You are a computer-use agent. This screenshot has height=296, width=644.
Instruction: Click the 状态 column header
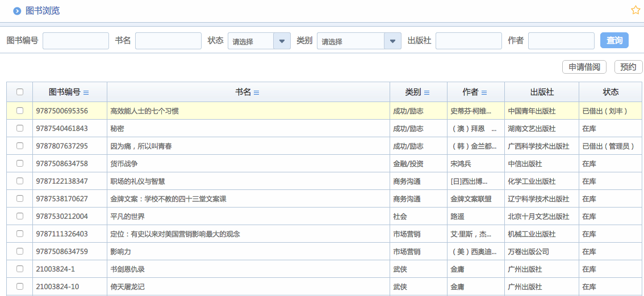[x=610, y=92]
